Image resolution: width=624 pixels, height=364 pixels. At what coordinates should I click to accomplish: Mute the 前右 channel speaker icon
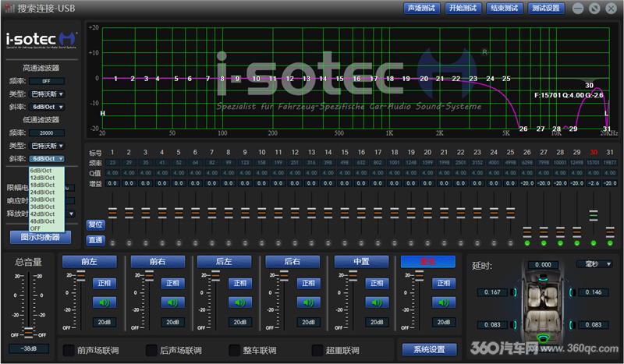tap(172, 302)
